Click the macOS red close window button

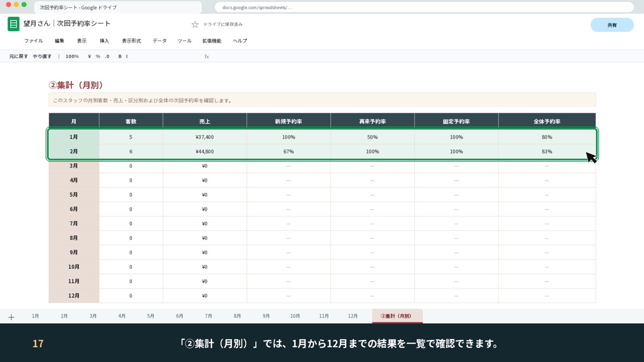point(8,4)
